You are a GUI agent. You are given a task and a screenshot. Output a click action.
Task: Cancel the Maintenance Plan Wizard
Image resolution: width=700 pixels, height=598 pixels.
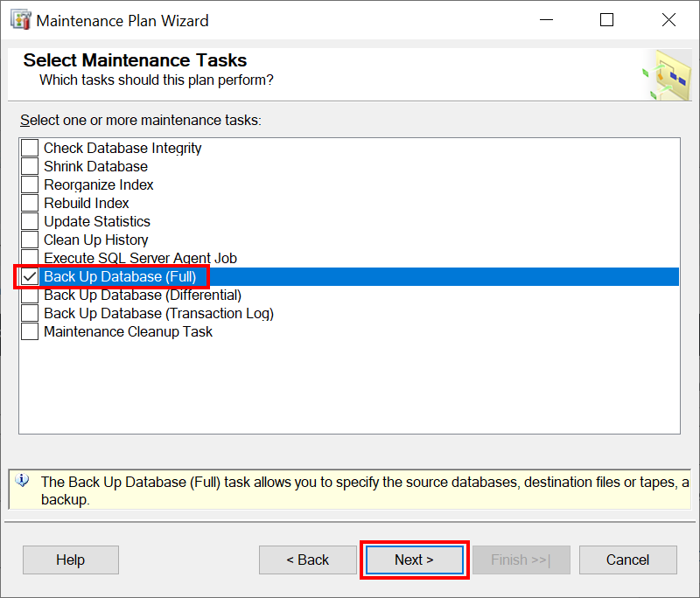point(627,560)
